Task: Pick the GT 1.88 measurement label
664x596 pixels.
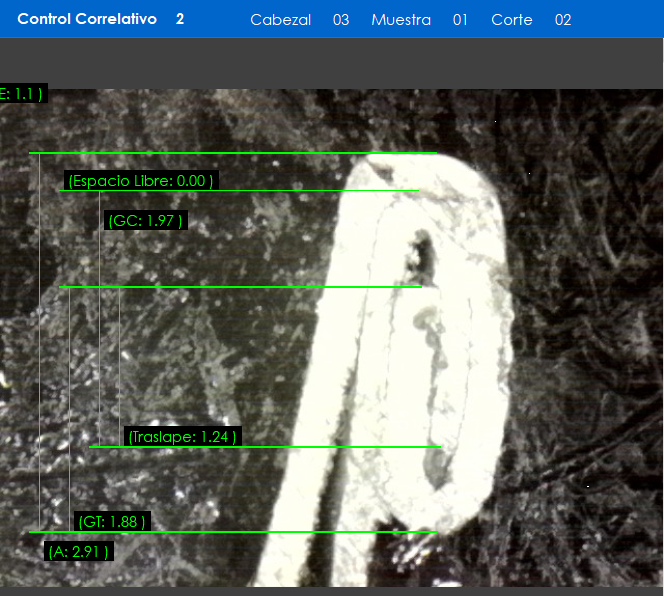Action: 112,521
